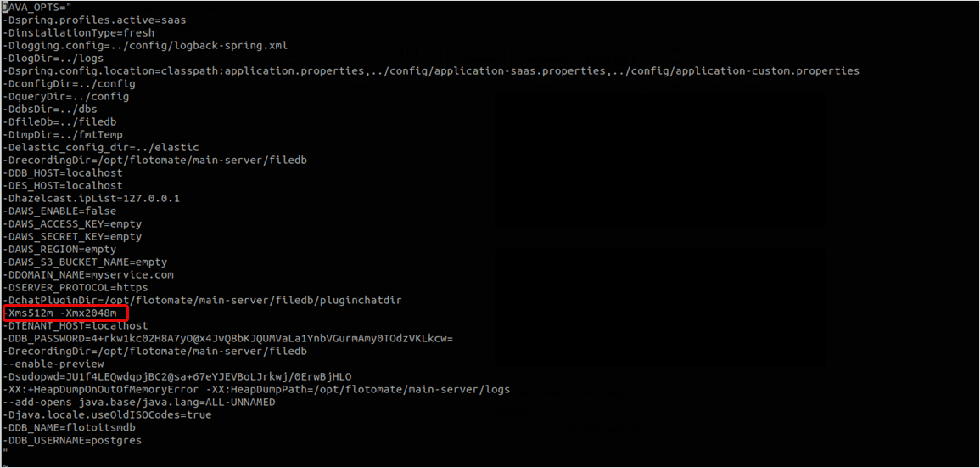The width and height of the screenshot is (980, 468).
Task: Click the -DDB_USERNAME=postgres line
Action: point(72,440)
